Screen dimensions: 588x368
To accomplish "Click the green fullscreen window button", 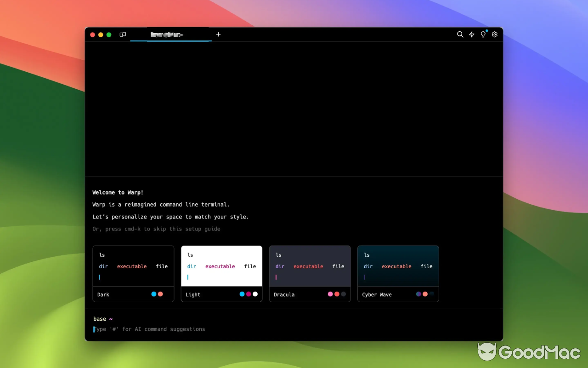I will point(109,34).
